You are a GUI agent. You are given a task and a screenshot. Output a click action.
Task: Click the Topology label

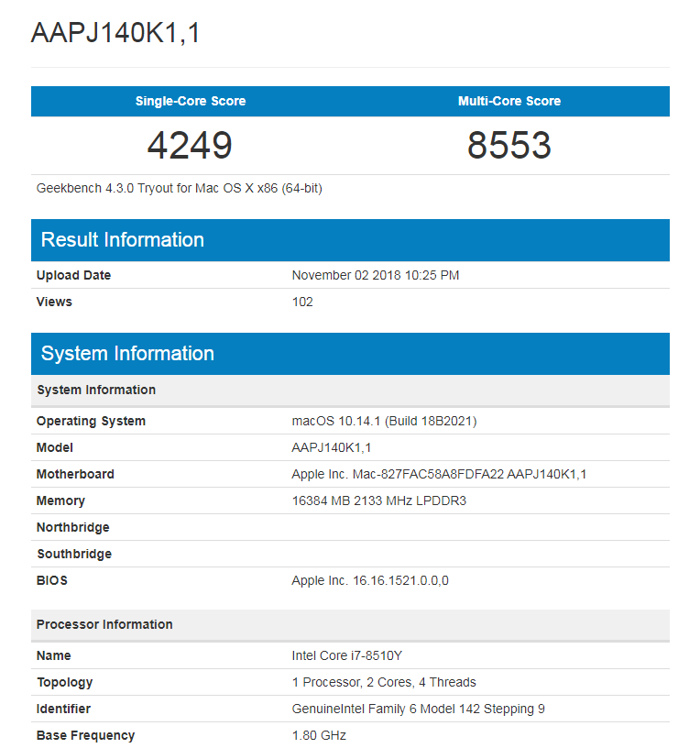65,683
